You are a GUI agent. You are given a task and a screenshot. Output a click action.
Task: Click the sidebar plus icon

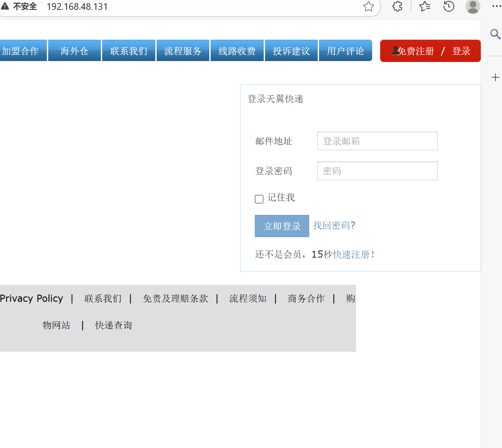pyautogui.click(x=495, y=78)
